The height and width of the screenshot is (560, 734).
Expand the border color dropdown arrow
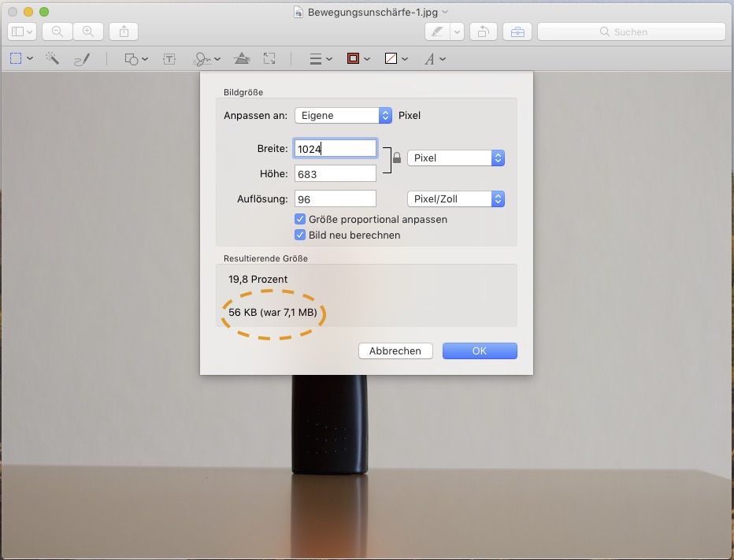[x=367, y=59]
